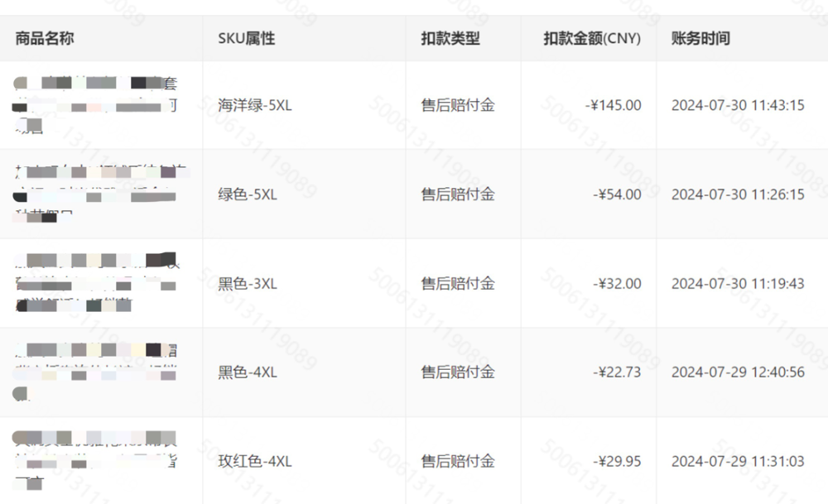Click the timestamp 2024-07-29 12:40:56
The width and height of the screenshot is (828, 504).
coord(738,372)
